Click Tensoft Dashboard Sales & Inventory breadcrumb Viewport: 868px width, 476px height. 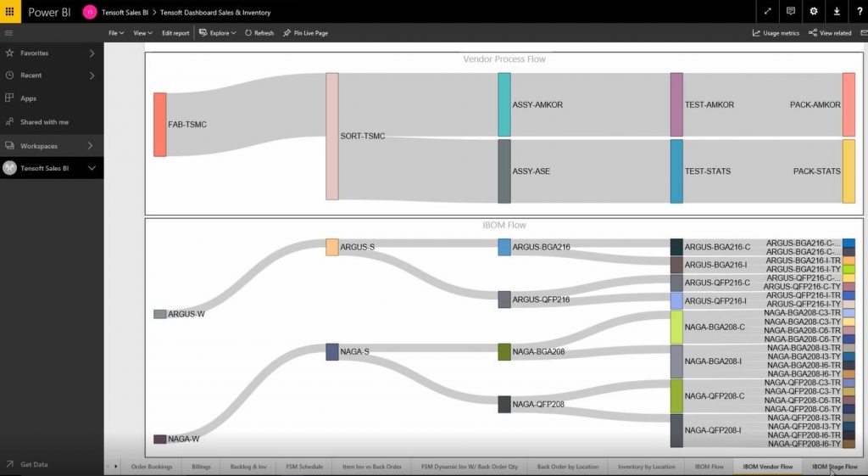coord(215,12)
